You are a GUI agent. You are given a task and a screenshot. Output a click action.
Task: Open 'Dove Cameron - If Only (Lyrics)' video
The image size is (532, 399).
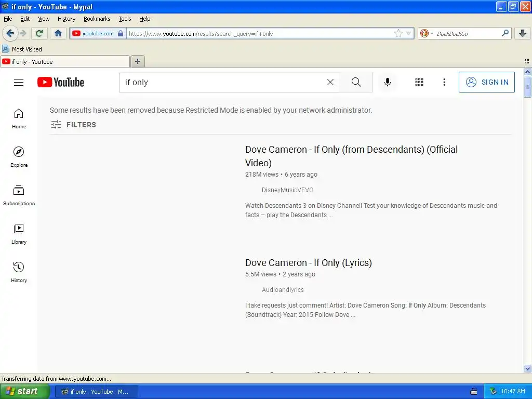[x=309, y=263]
